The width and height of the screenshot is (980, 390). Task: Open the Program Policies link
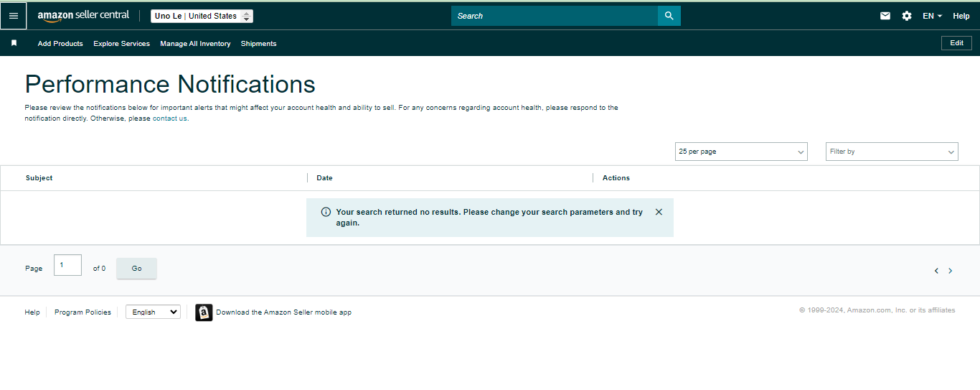83,312
